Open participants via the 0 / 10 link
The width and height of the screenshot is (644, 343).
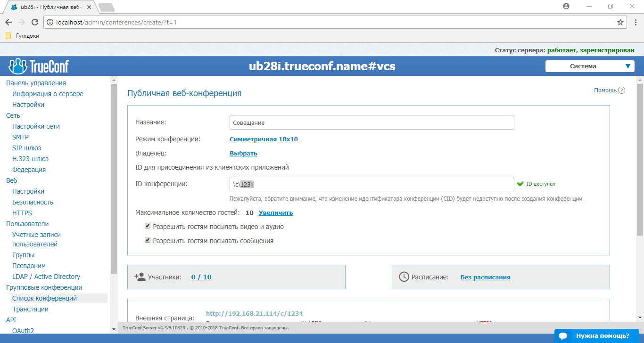pyautogui.click(x=201, y=277)
